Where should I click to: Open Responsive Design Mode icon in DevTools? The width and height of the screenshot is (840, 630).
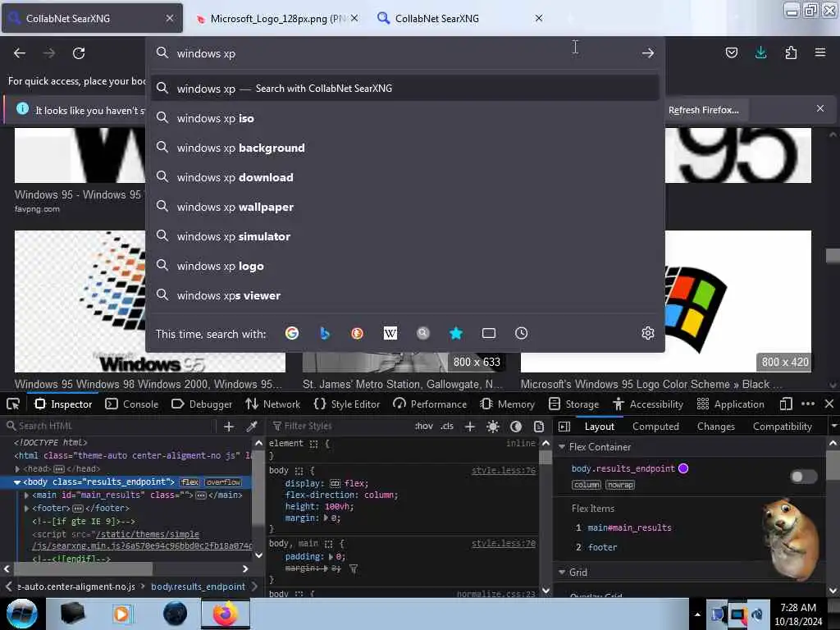(x=785, y=404)
